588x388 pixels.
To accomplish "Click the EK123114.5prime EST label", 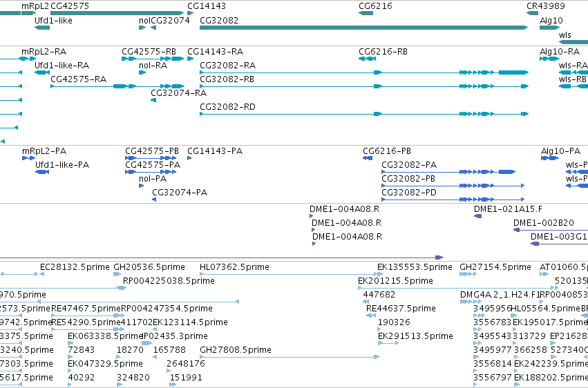I will (191, 322).
